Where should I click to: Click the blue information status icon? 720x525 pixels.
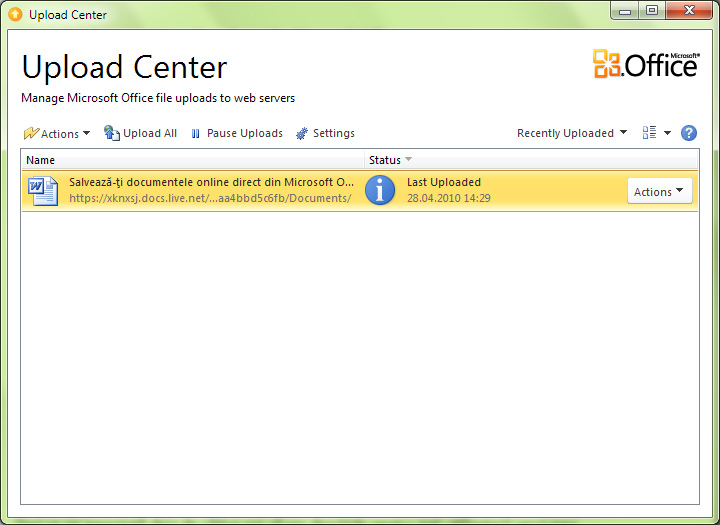pos(380,190)
